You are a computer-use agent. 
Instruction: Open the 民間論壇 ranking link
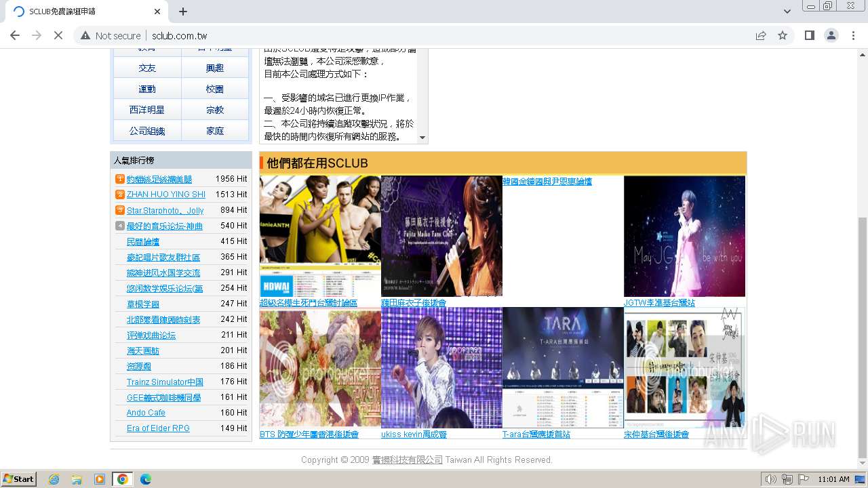click(143, 241)
